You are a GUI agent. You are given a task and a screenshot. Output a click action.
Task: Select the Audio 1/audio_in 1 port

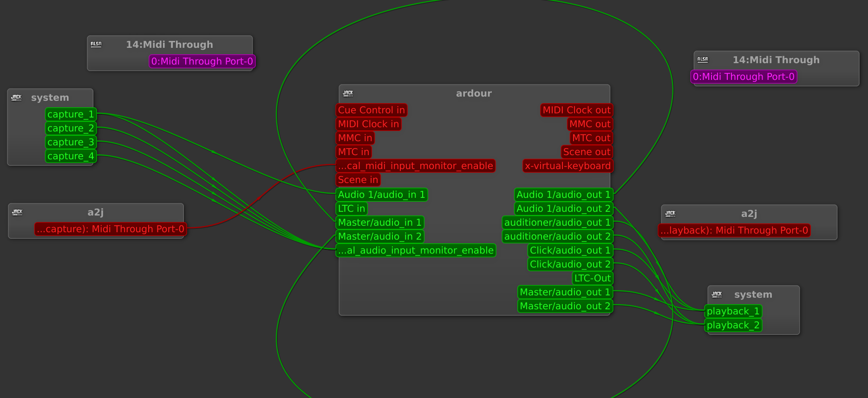[382, 195]
